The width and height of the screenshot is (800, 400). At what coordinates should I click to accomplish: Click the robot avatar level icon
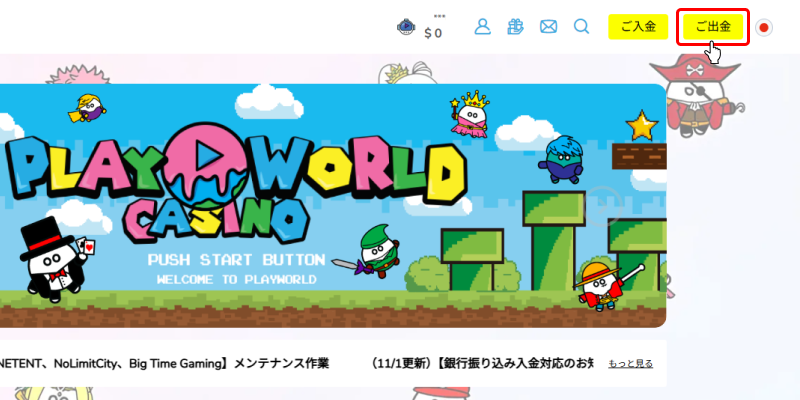click(x=406, y=27)
